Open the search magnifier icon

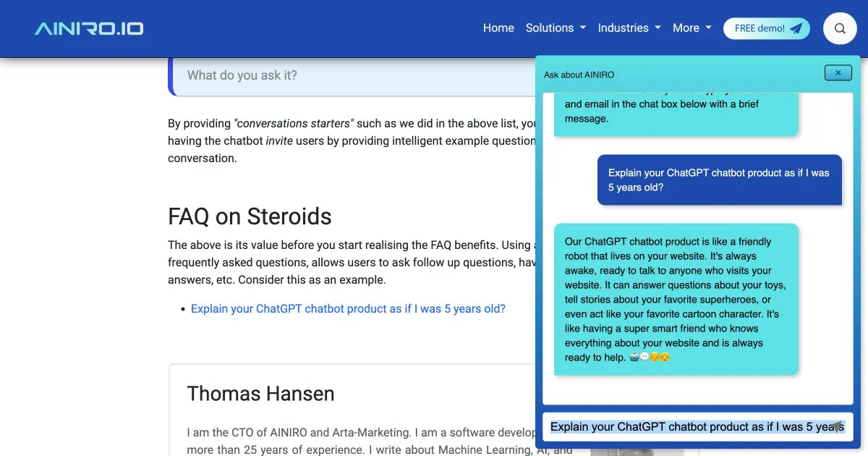coord(840,29)
